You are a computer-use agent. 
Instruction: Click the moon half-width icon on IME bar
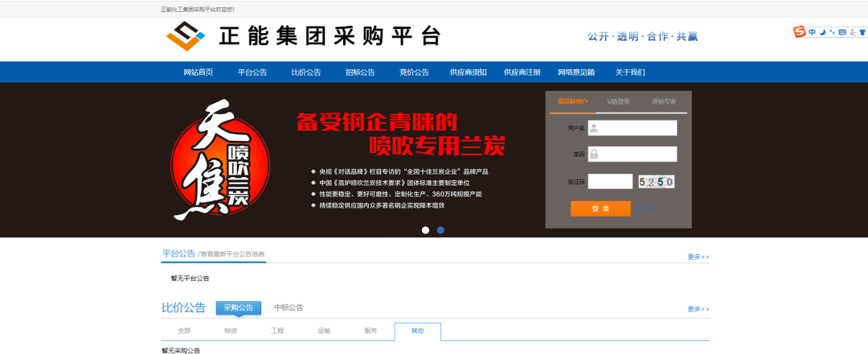[x=823, y=32]
